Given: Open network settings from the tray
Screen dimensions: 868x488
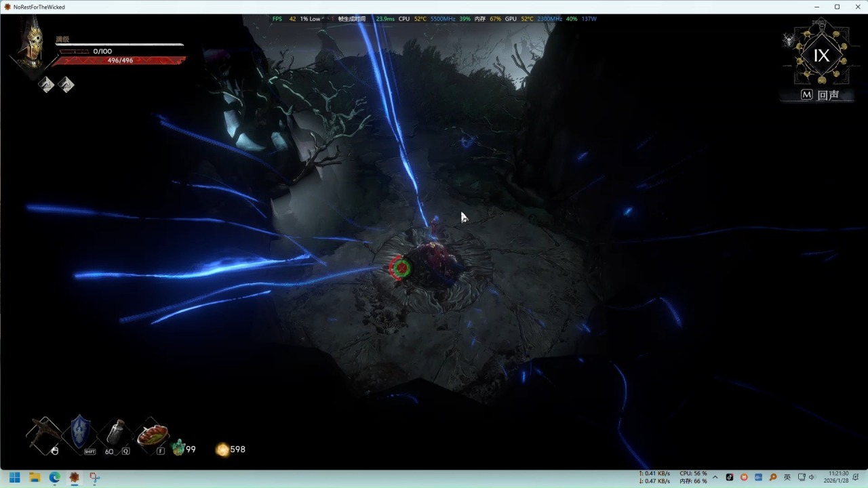Looking at the screenshot, I should [802, 477].
